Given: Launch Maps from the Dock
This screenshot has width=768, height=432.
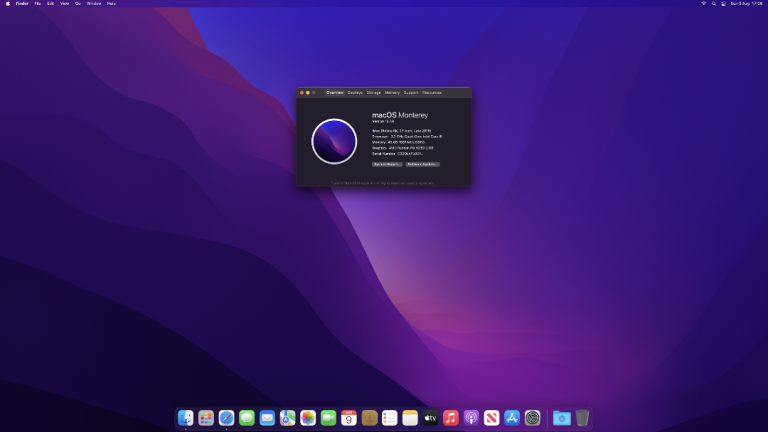Looking at the screenshot, I should 288,418.
